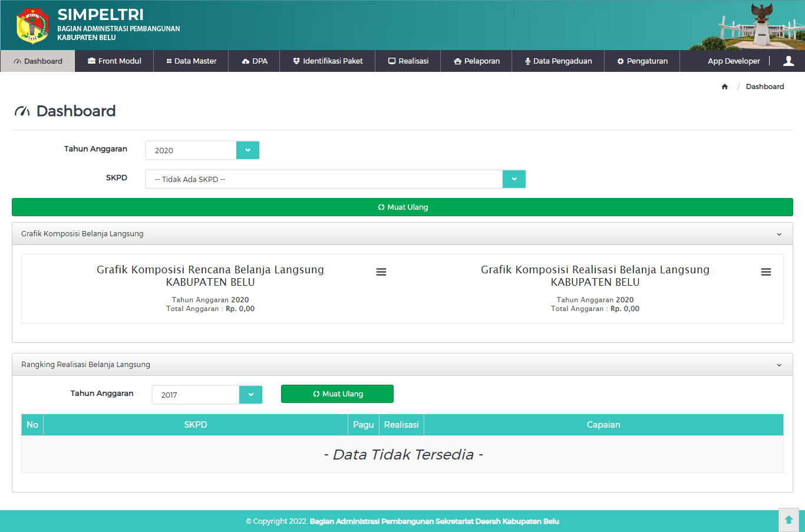Open right chart hamburger export menu
This screenshot has height=532, width=805.
(766, 272)
